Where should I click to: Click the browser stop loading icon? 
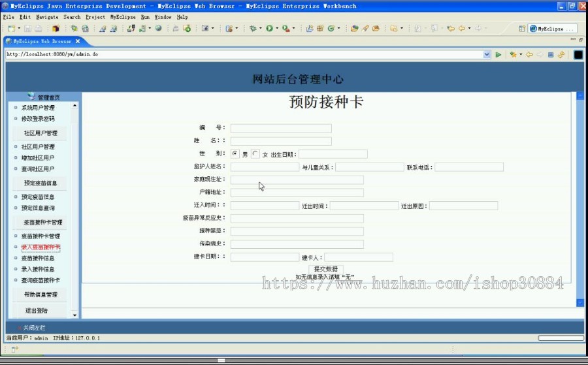tap(551, 55)
